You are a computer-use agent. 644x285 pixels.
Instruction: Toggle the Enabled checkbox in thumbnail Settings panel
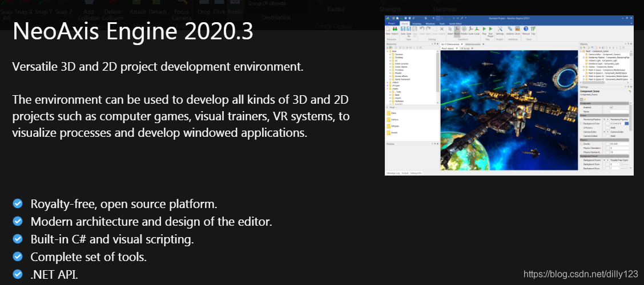(x=611, y=107)
